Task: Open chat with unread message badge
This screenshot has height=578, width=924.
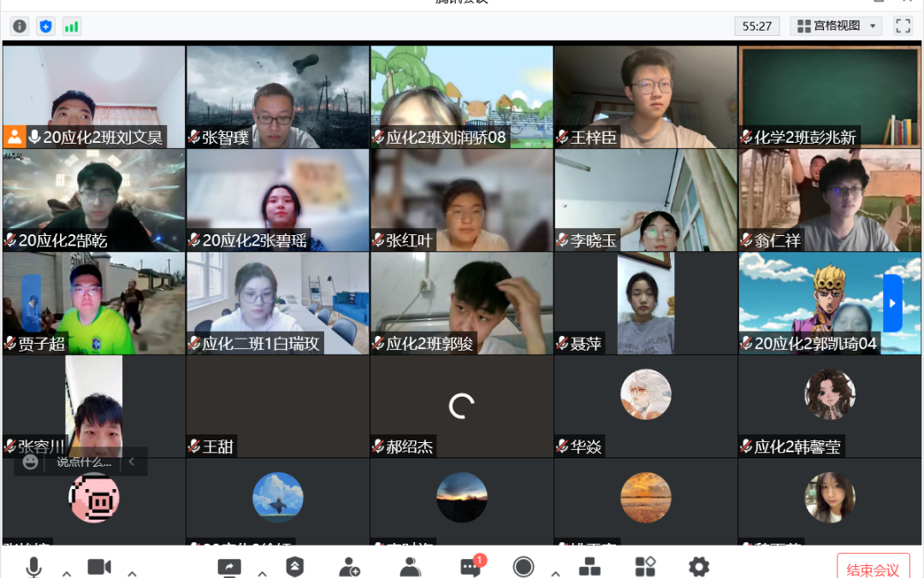Action: [x=470, y=567]
